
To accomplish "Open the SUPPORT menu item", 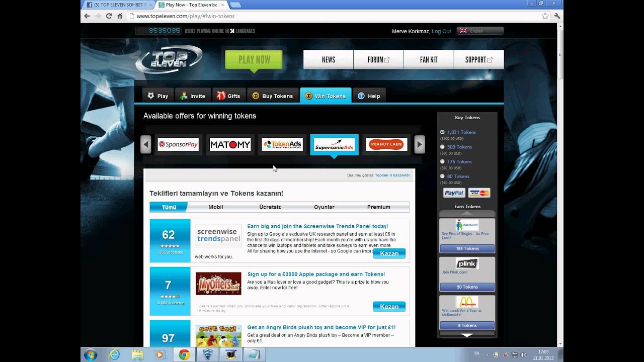I will click(x=478, y=60).
